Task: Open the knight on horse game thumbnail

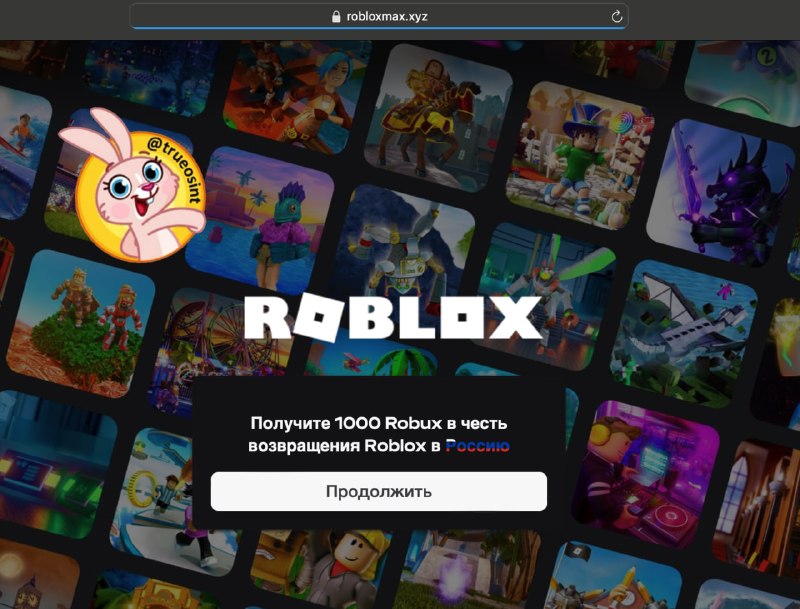Action: click(x=438, y=117)
